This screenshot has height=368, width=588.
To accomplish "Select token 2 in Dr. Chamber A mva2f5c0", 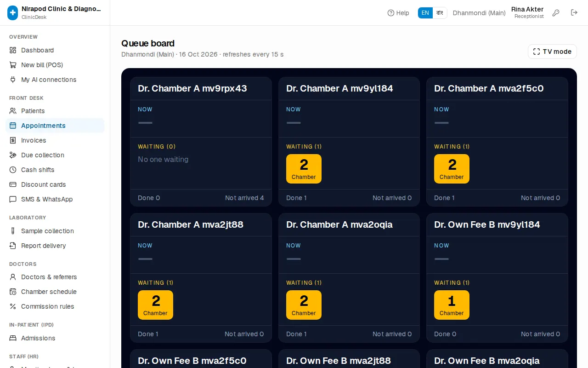I will [452, 169].
